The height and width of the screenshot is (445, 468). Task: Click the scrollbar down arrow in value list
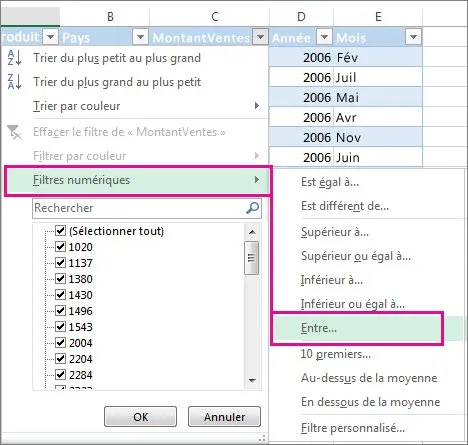(252, 380)
